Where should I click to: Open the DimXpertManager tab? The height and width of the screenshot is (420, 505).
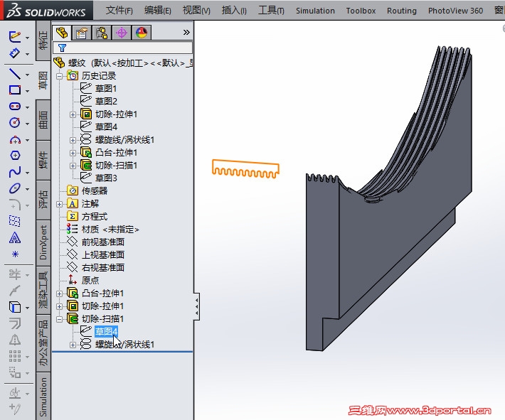tap(122, 33)
